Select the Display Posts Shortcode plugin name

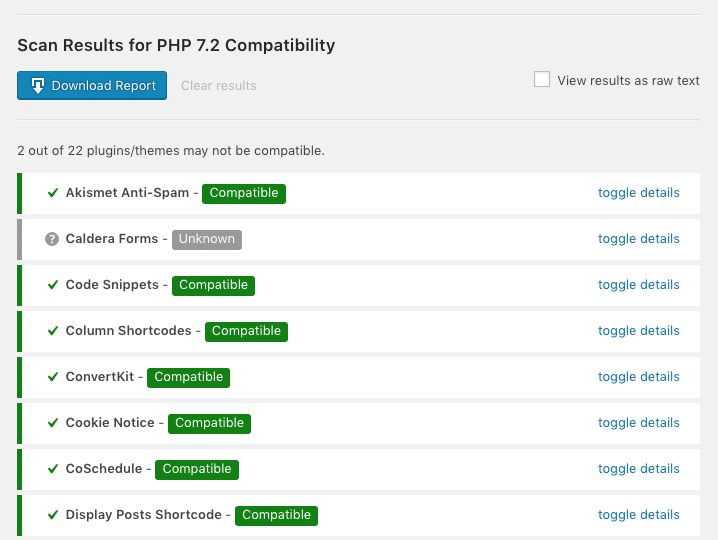point(144,515)
